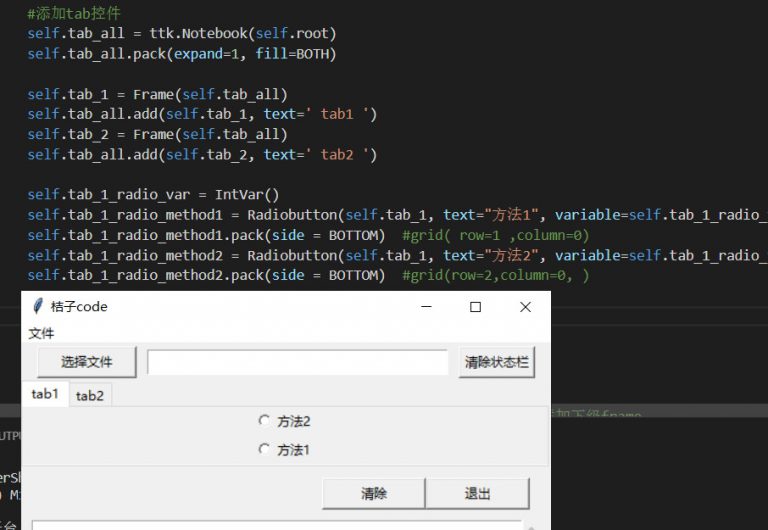Screen dimensions: 768x530
Task: Maximize the 桔子code window
Action: (476, 307)
